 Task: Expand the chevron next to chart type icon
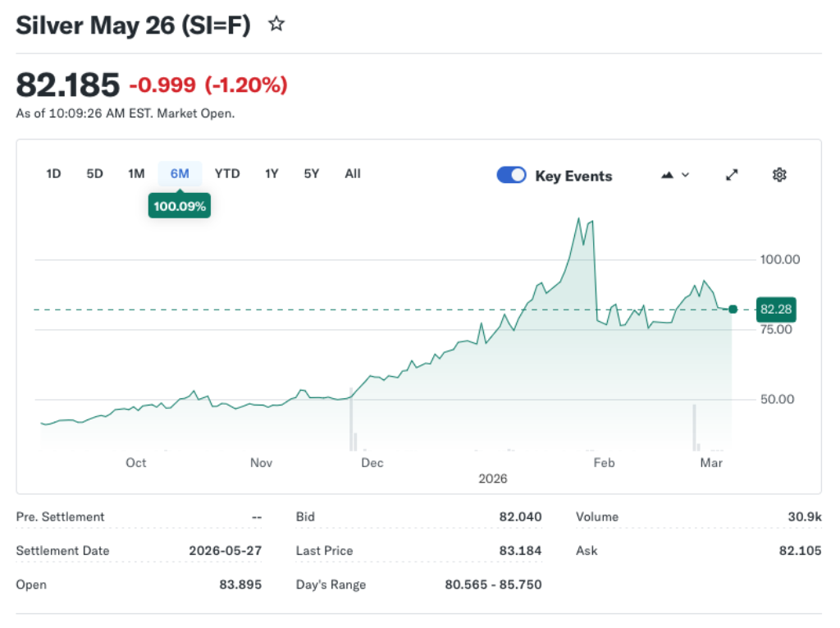click(x=686, y=175)
